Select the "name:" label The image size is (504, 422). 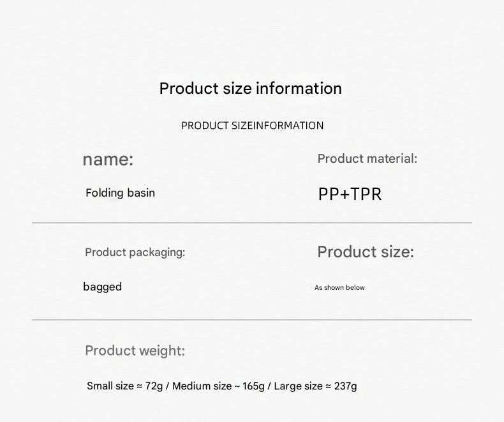[108, 159]
